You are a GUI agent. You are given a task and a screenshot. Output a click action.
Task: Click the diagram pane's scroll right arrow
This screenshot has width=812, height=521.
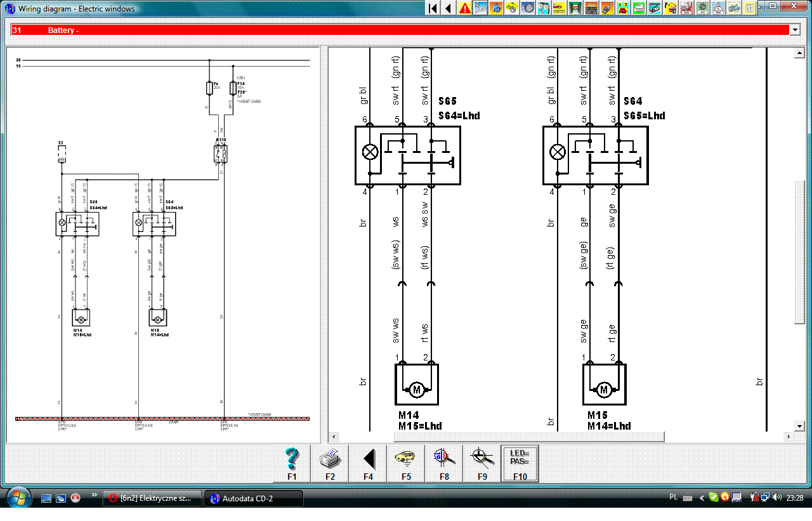[790, 437]
